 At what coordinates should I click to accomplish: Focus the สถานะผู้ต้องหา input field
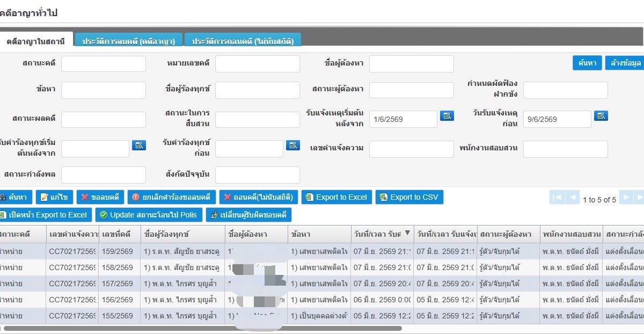[412, 90]
